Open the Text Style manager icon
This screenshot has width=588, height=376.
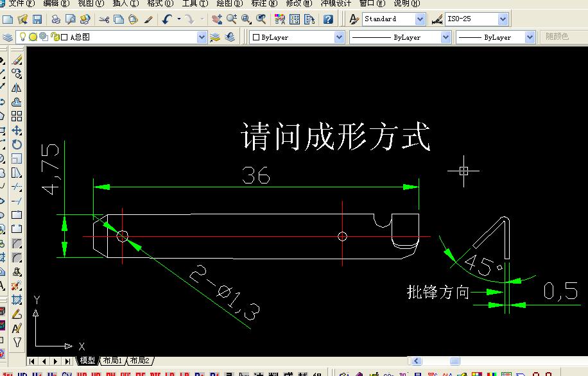tap(353, 19)
